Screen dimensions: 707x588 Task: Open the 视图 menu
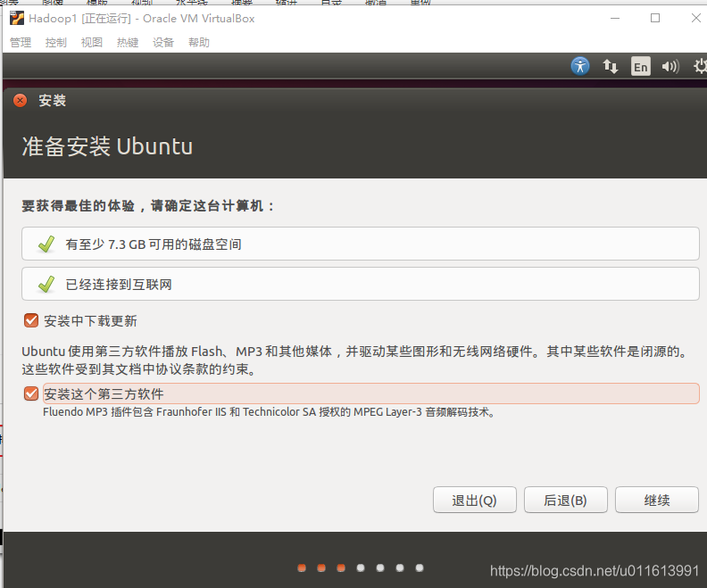pyautogui.click(x=92, y=42)
